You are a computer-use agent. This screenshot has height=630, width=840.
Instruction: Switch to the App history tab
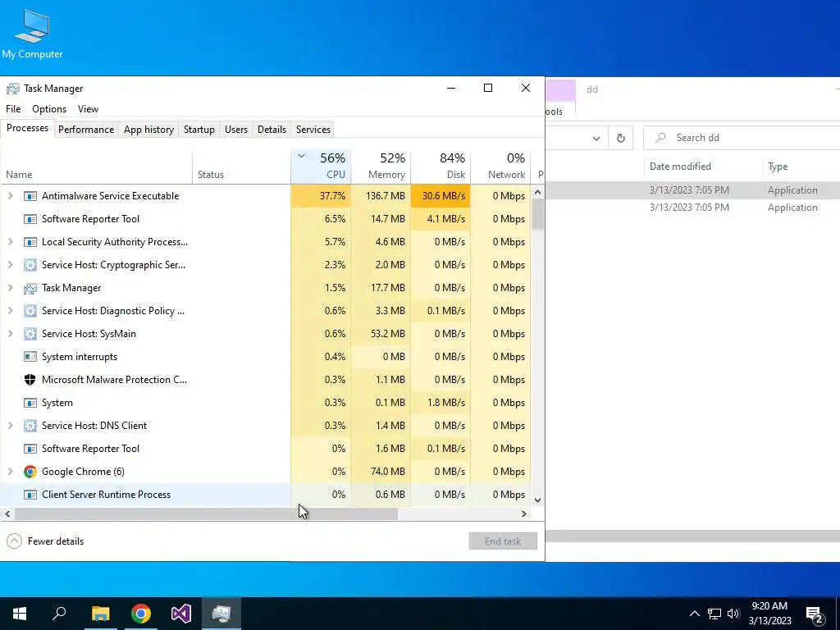pos(149,130)
